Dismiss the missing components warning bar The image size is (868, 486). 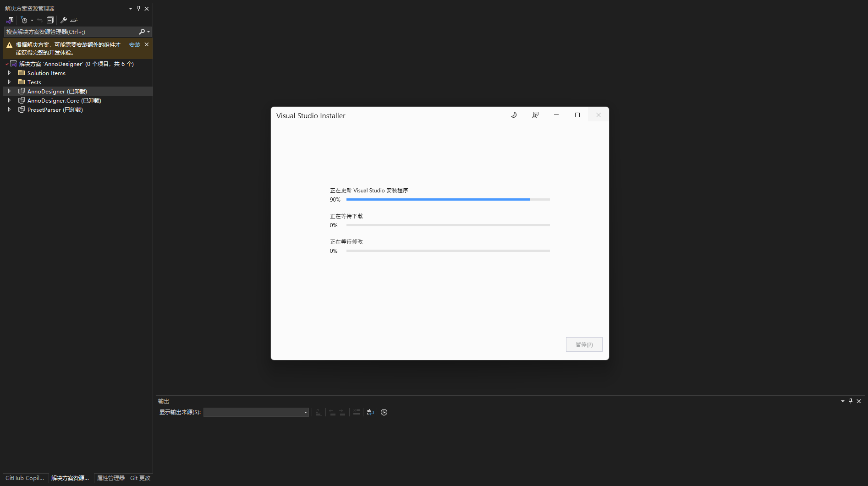(x=147, y=44)
